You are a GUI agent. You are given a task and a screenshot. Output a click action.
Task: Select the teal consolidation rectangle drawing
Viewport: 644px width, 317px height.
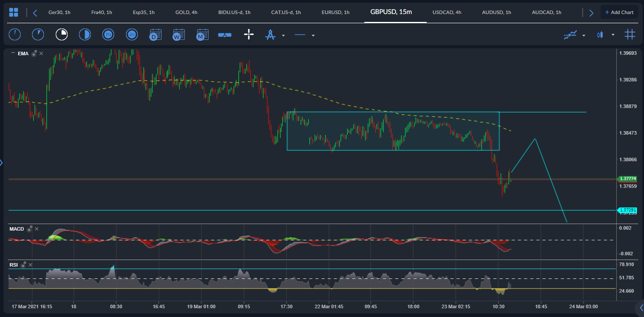(393, 131)
